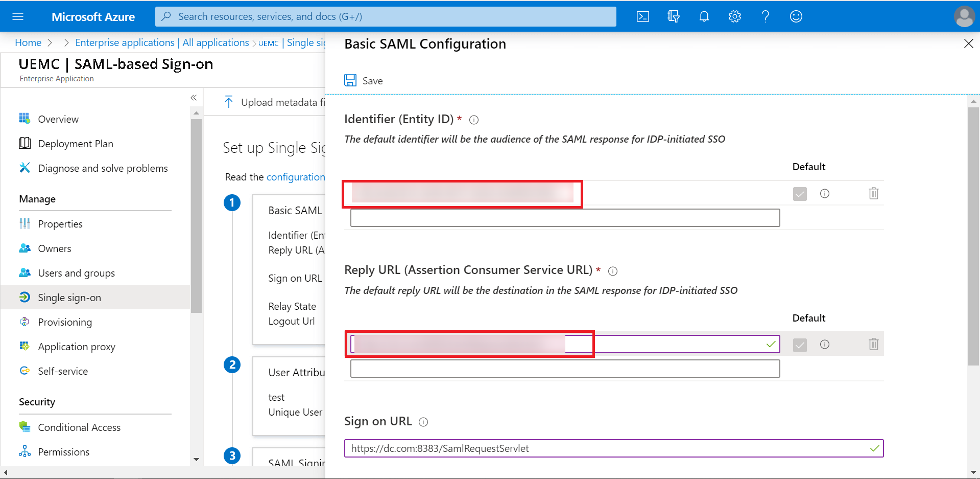
Task: Open the Directory and subscription filter icon
Action: coord(674,17)
